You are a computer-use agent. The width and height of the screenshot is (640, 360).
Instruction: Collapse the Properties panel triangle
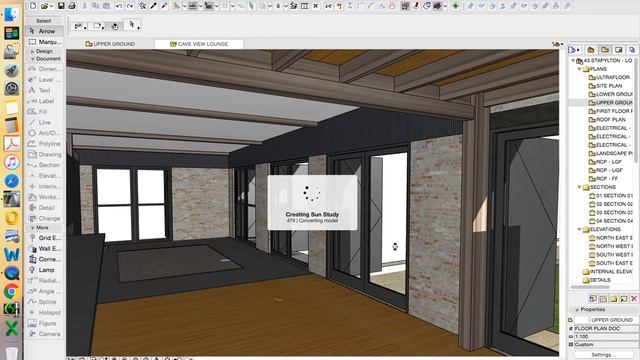(x=577, y=309)
